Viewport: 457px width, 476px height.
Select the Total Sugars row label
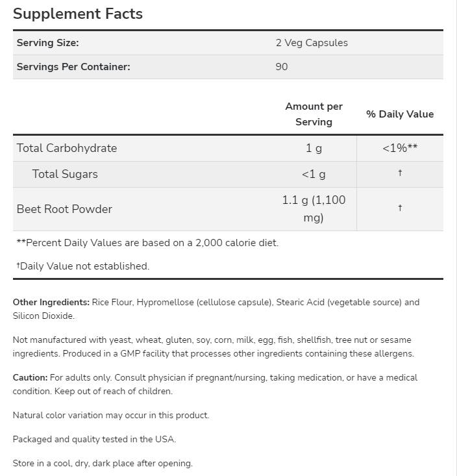click(x=65, y=174)
